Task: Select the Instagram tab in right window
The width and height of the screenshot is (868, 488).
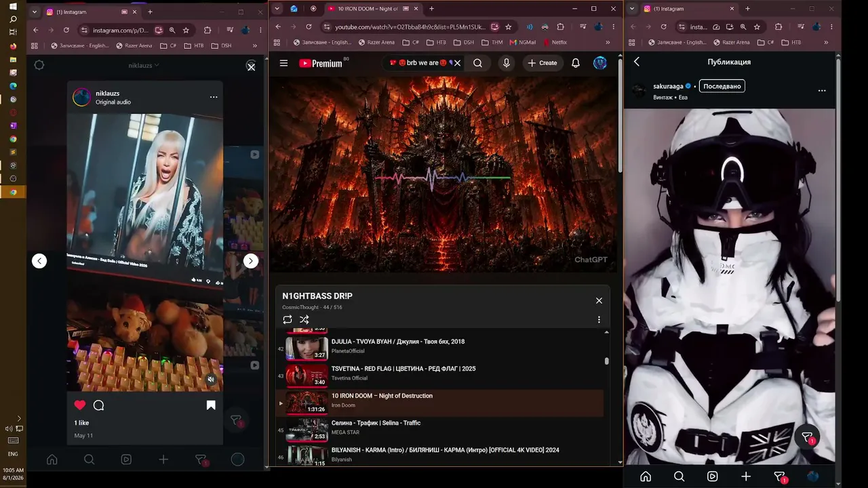Action: point(688,9)
